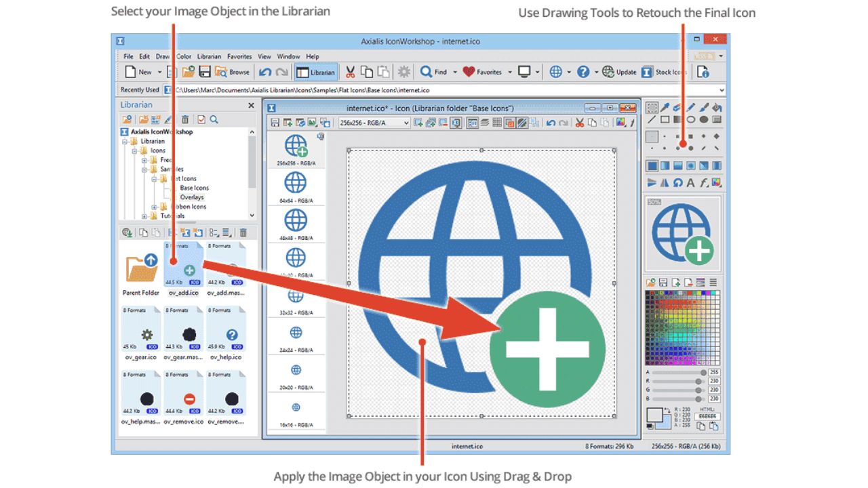Click the Cut scissors icon in main toolbar
The height and width of the screenshot is (488, 868).
(351, 72)
